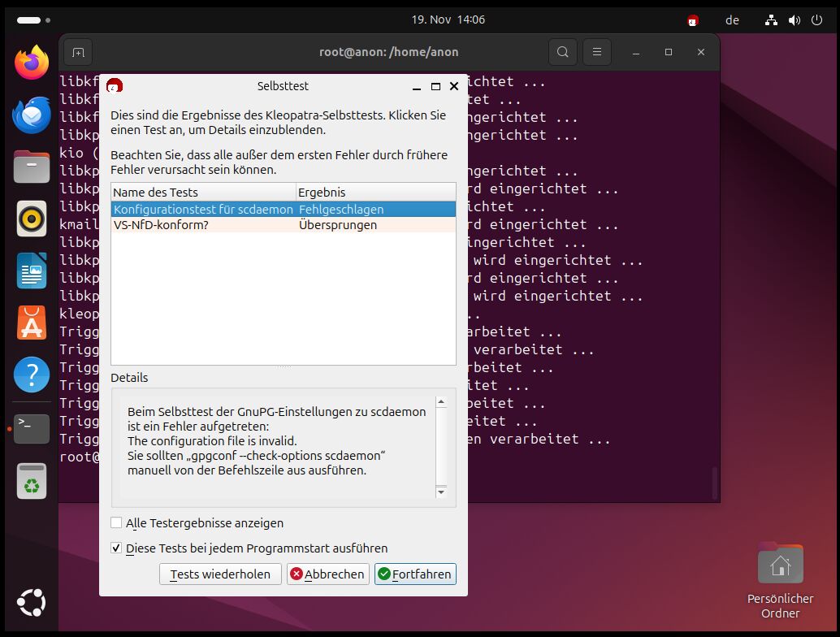Viewport: 840px width, 637px height.
Task: Uncheck 'Diese Tests bei jedem Programmstart ausführen'
Action: point(116,548)
